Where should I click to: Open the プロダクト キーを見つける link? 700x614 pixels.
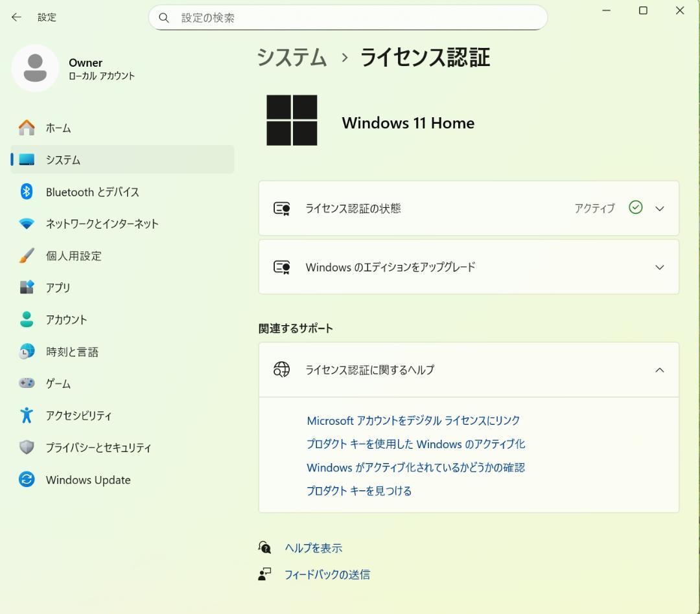359,491
